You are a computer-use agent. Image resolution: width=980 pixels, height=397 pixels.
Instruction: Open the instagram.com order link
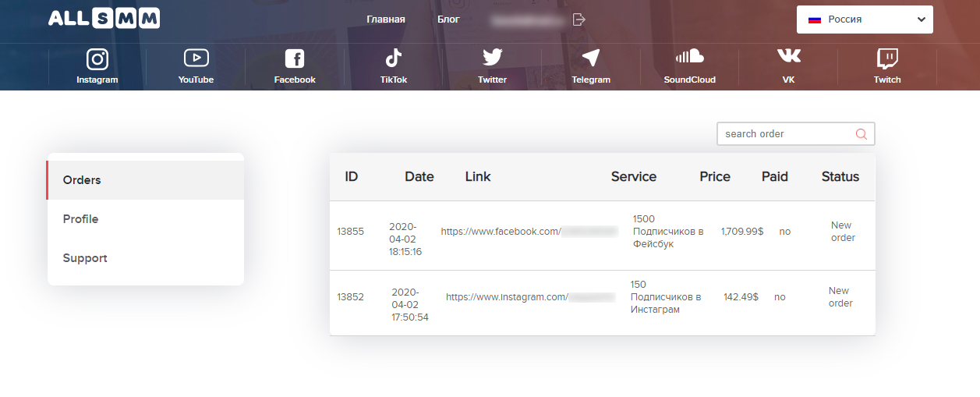pyautogui.click(x=531, y=297)
